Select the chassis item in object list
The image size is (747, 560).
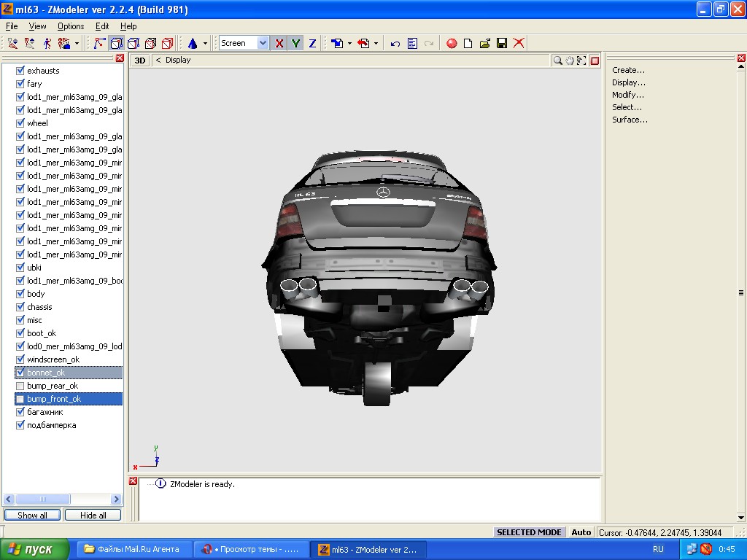pos(39,307)
